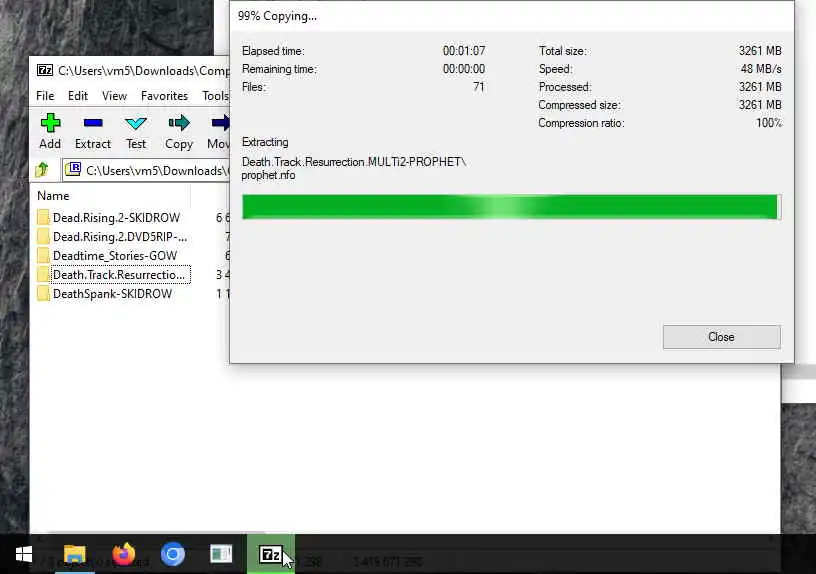Open the File menu
This screenshot has height=574, width=816.
[45, 96]
